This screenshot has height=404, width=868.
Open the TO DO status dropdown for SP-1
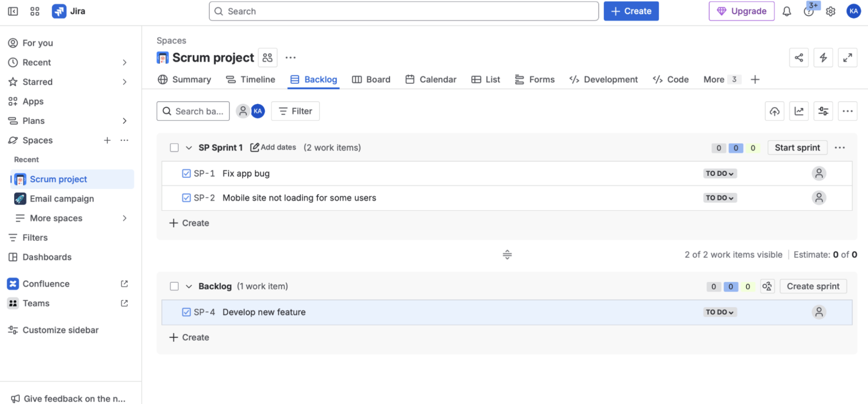coord(720,174)
